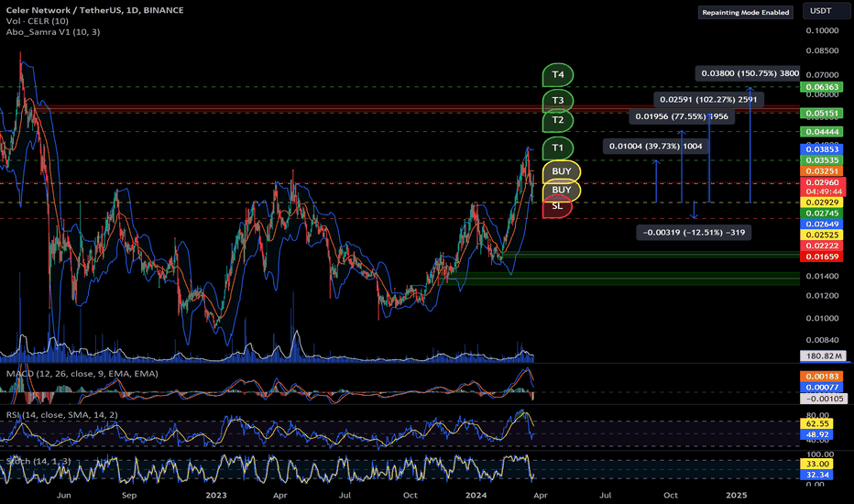Click the blue RSI 48.92 value tag
The width and height of the screenshot is (854, 504).
coord(816,434)
